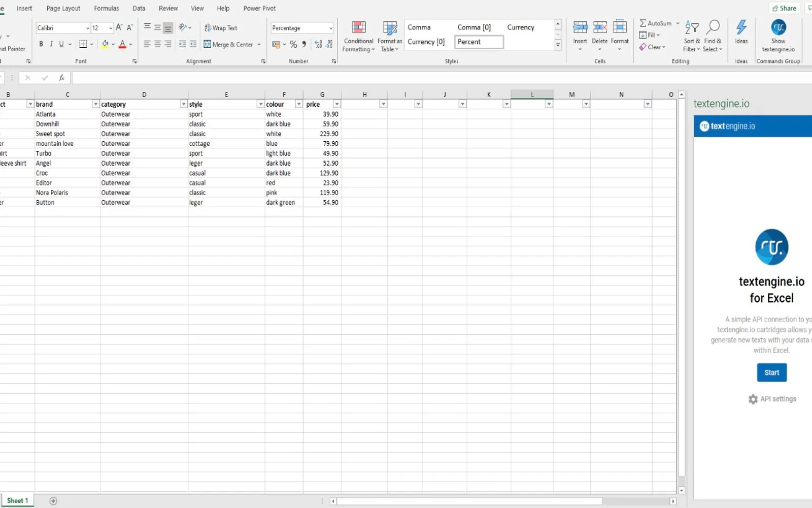Open the number format Percentage dropdown
Viewport: 812px width, 508px height.
point(330,28)
